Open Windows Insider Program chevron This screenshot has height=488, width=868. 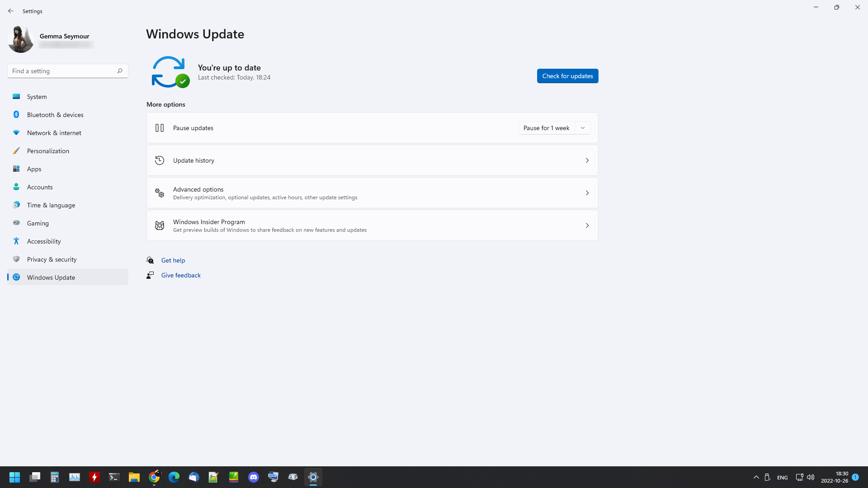(x=587, y=225)
